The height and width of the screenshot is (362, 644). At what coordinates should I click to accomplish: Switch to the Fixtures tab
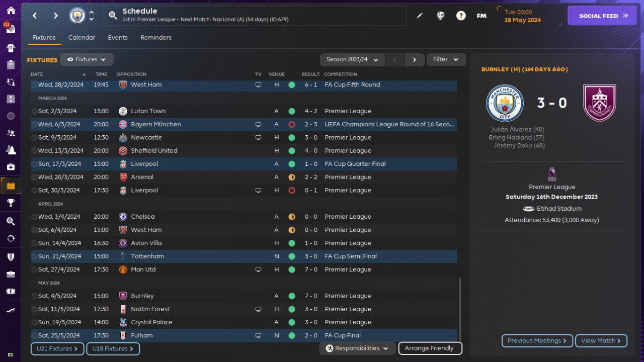coord(44,38)
